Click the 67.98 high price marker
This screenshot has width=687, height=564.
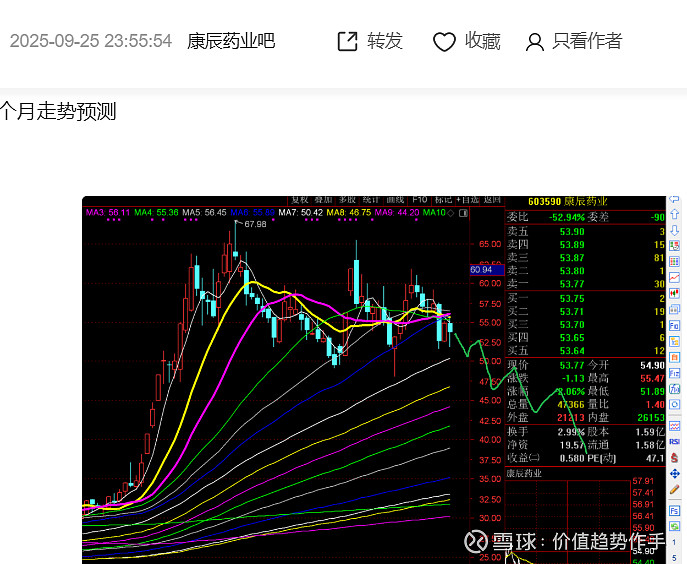tap(255, 224)
